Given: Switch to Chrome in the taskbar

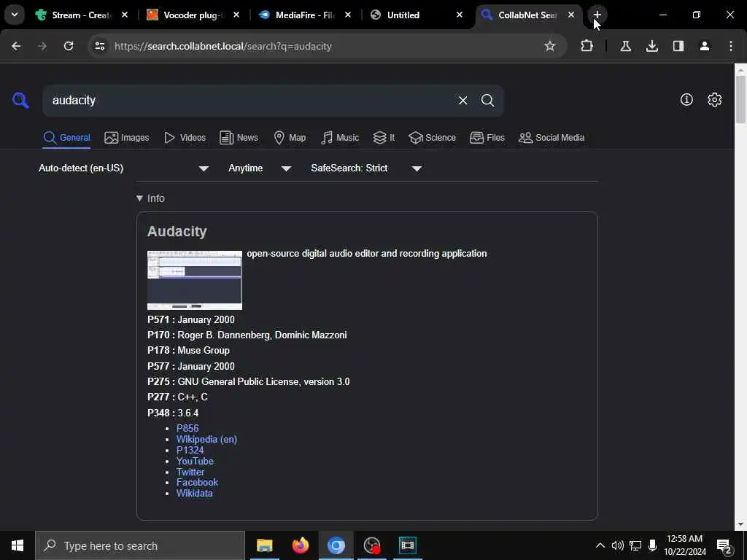Looking at the screenshot, I should pos(336,545).
